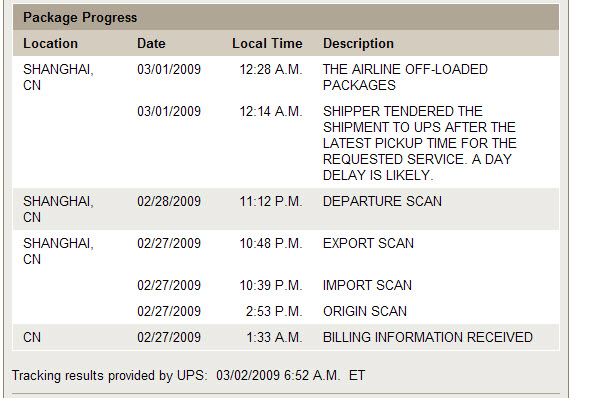Select the EXPORT SCAN entry

(x=368, y=243)
